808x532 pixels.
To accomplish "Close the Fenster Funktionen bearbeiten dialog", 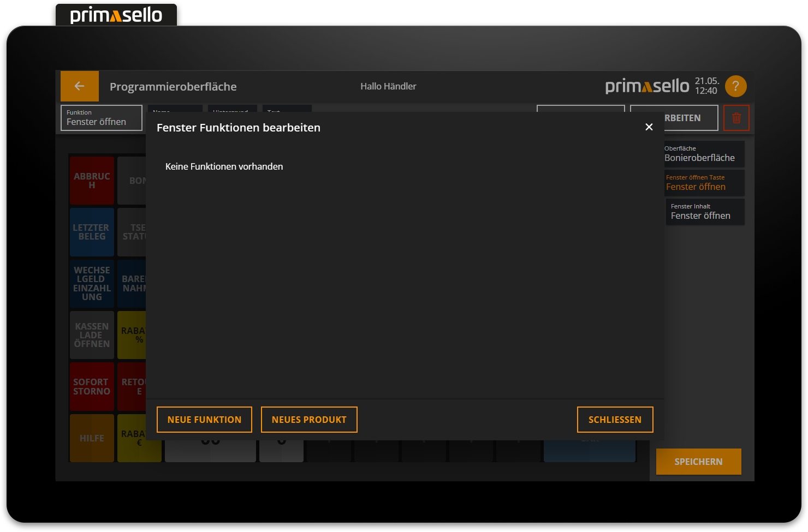I will pos(649,127).
